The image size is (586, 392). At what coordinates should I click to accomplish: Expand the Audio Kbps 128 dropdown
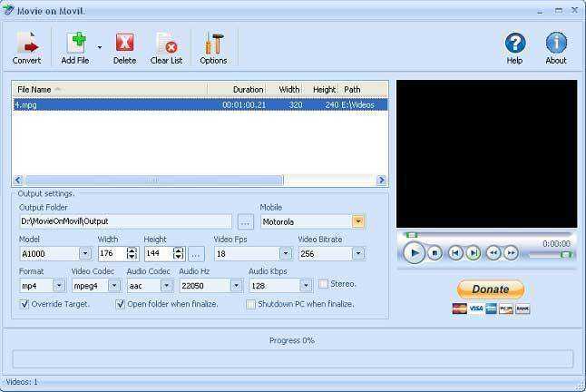pos(306,286)
